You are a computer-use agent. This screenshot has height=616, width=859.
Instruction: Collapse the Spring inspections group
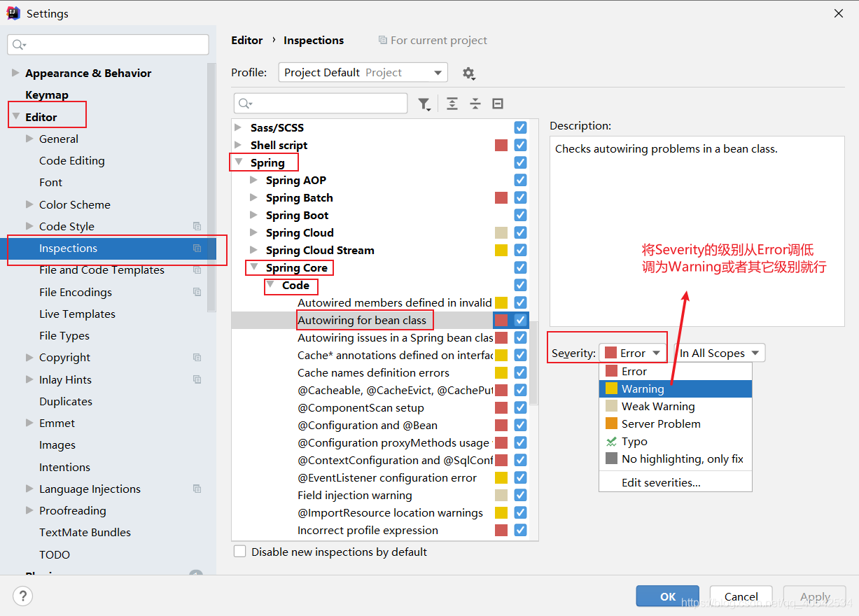238,162
